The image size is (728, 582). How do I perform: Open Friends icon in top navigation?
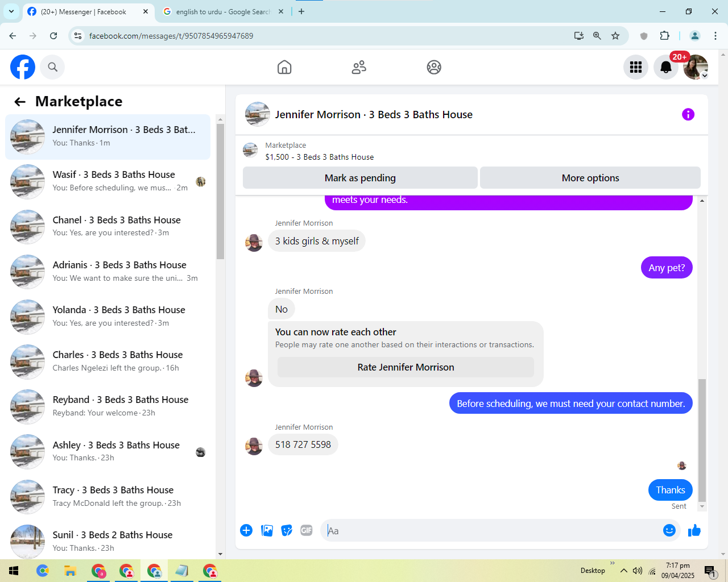tap(359, 67)
